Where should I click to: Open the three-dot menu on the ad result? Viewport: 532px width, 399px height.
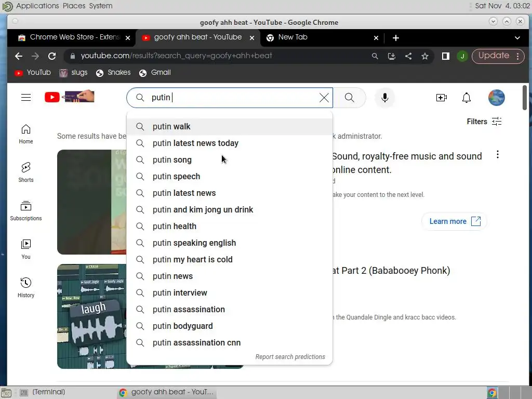click(x=497, y=155)
